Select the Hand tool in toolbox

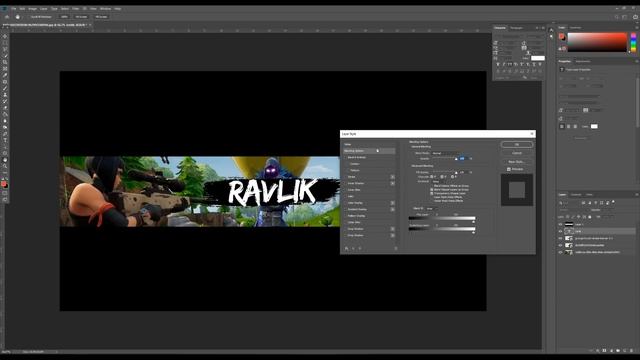tap(5, 160)
